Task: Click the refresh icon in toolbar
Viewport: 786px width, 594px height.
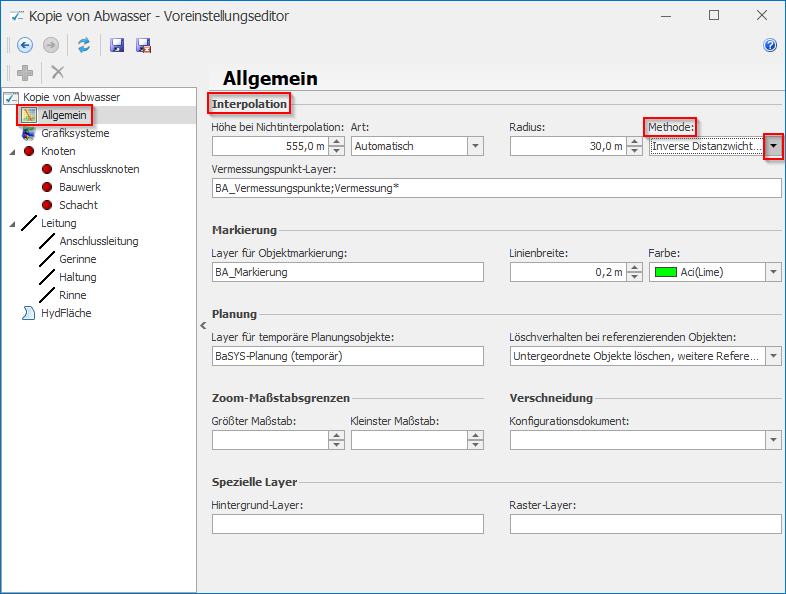Action: [84, 45]
